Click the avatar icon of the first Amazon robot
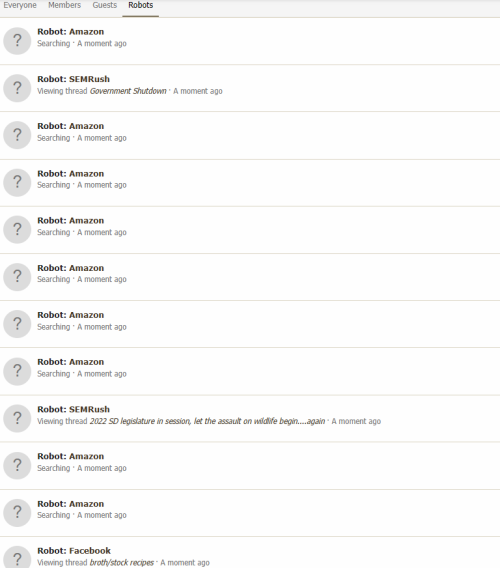Image resolution: width=500 pixels, height=568 pixels. 17,41
